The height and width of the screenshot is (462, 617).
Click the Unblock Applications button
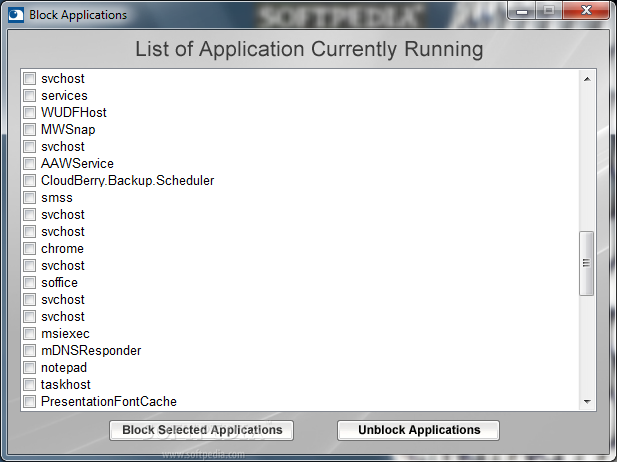click(x=419, y=430)
